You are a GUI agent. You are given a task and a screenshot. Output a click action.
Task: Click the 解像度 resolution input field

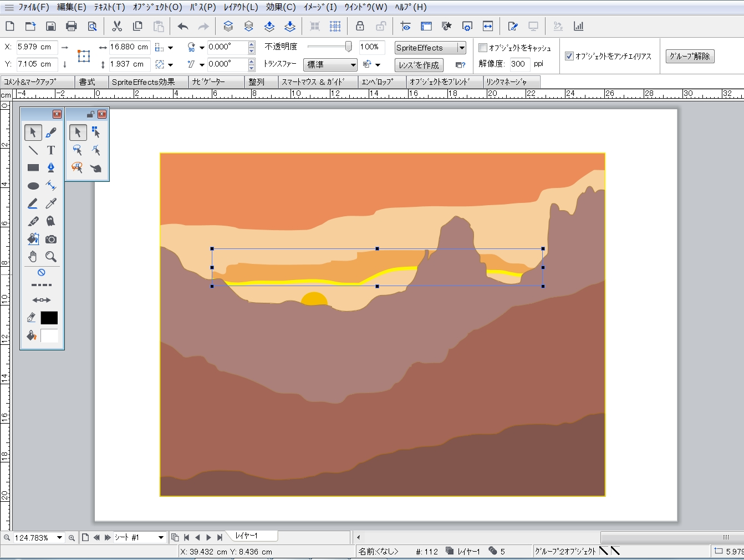[x=519, y=64]
